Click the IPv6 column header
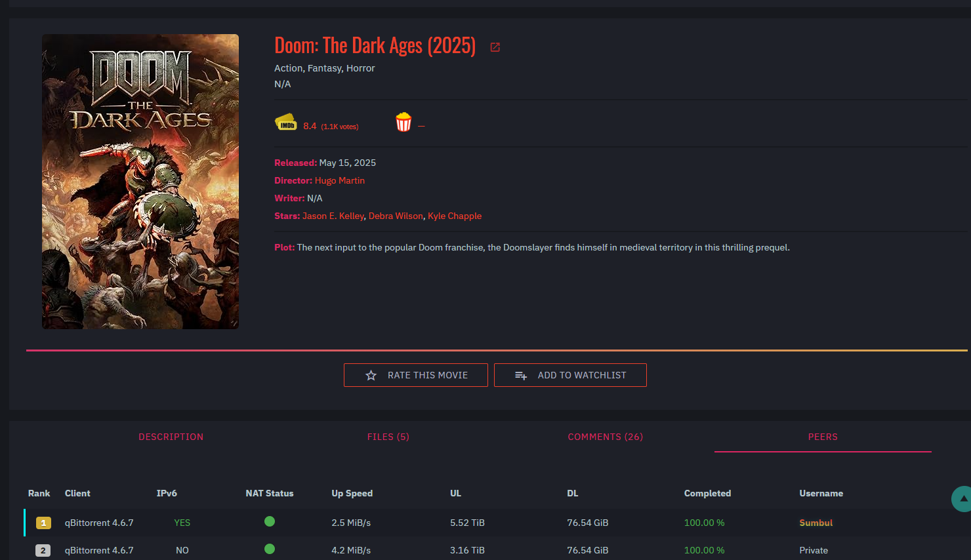The width and height of the screenshot is (971, 560). [167, 493]
